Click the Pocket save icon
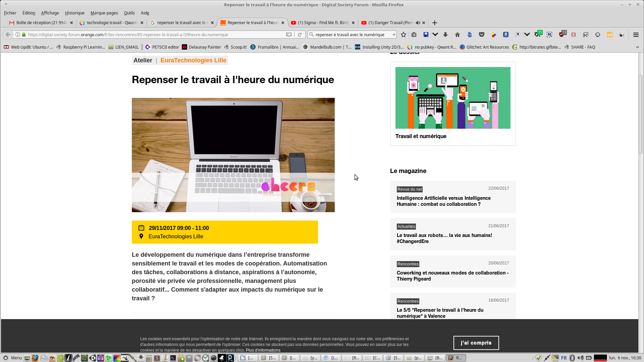The image size is (644, 362). click(x=482, y=35)
